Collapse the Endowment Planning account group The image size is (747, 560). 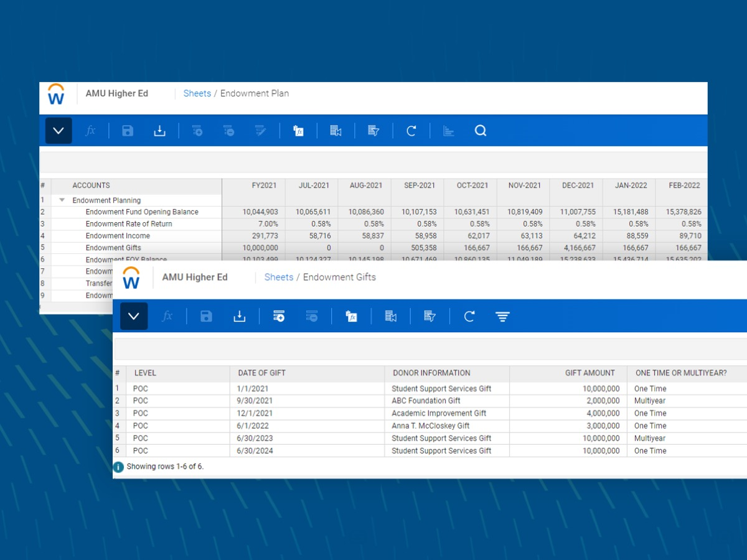point(62,200)
